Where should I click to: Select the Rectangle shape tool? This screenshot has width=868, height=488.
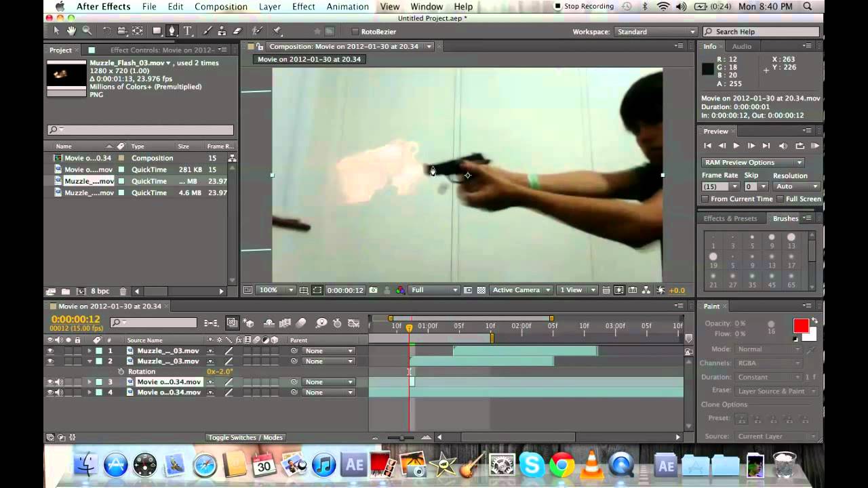[x=157, y=31]
